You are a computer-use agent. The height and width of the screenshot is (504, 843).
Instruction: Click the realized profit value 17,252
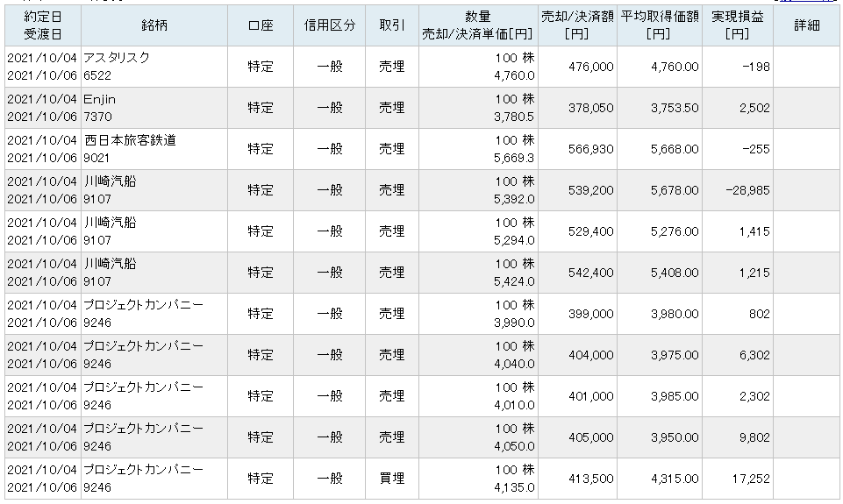[751, 479]
